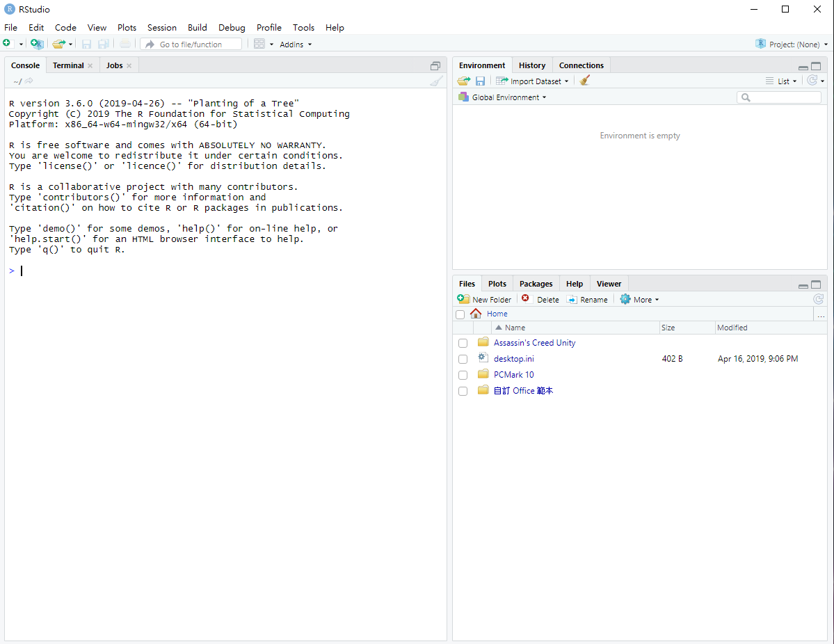834x644 pixels.
Task: Expand the panes layout dropdown arrow
Action: [x=271, y=44]
